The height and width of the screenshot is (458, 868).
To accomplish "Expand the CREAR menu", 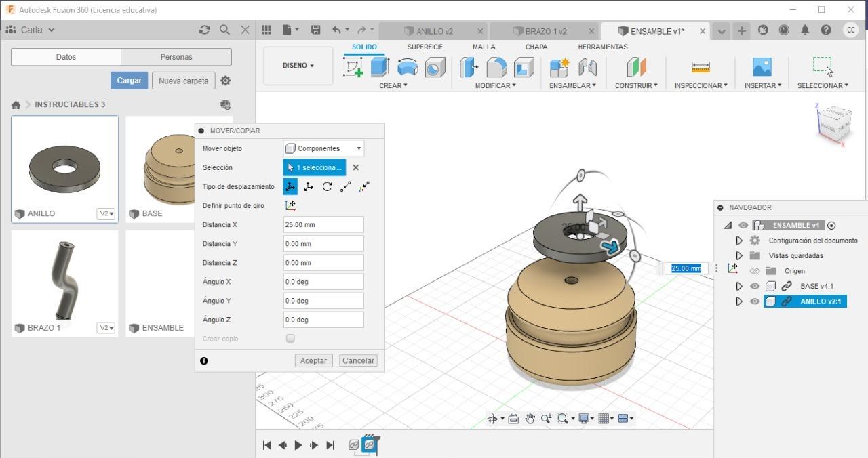I will click(x=393, y=85).
